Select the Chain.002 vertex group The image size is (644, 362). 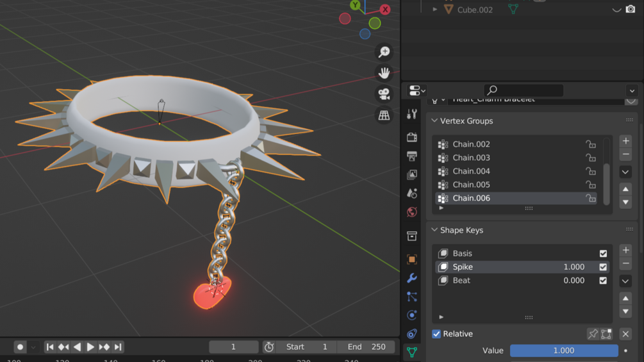(x=516, y=144)
